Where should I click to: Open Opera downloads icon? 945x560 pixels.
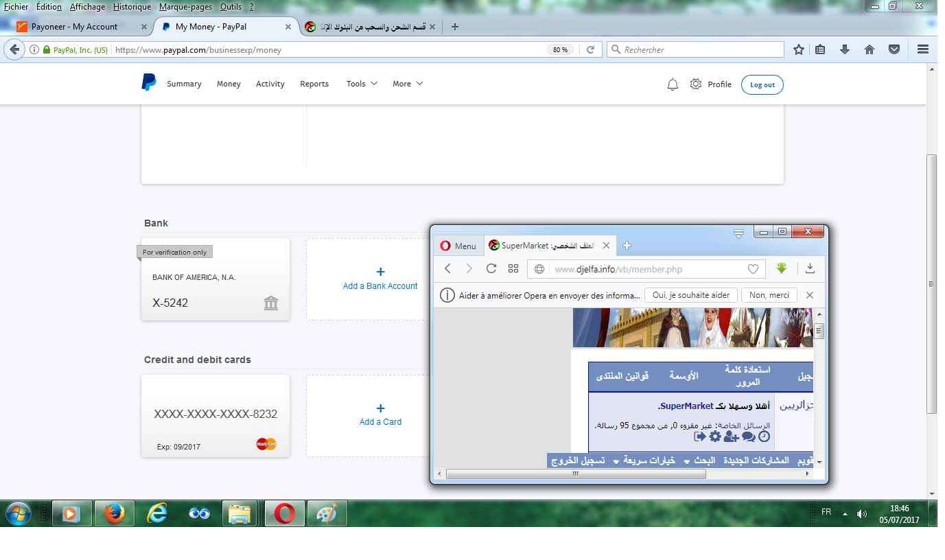point(810,268)
